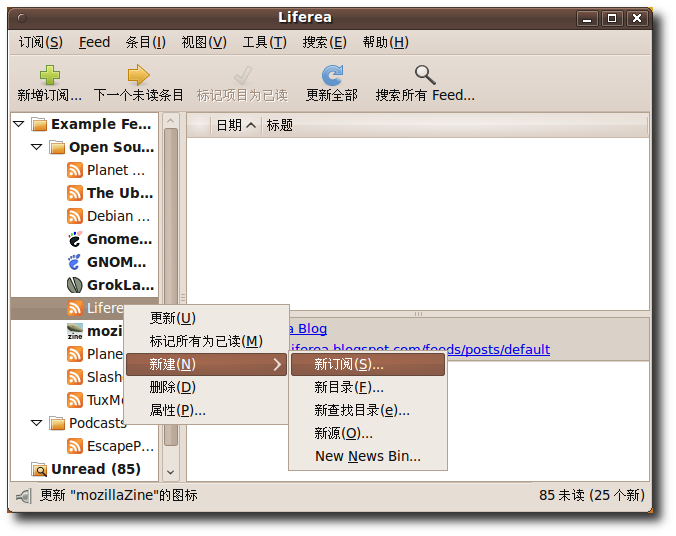Image resolution: width=676 pixels, height=536 pixels.
Task: Select 新源(O)... in the submenu
Action: tap(368, 433)
